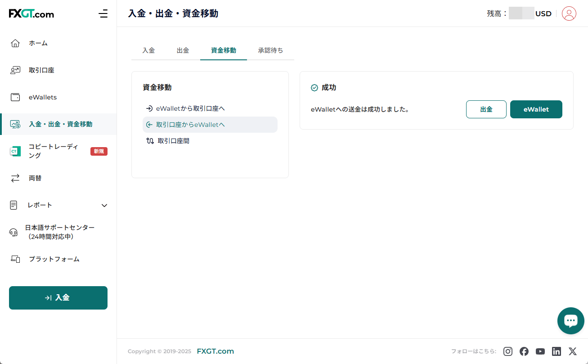
Task: Switch to the 入金 tab
Action: pyautogui.click(x=148, y=50)
